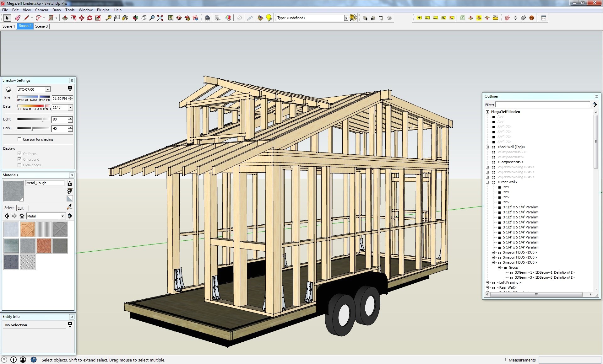Enable Use sun for shading
Viewport: 603px width, 364px height.
(19, 139)
